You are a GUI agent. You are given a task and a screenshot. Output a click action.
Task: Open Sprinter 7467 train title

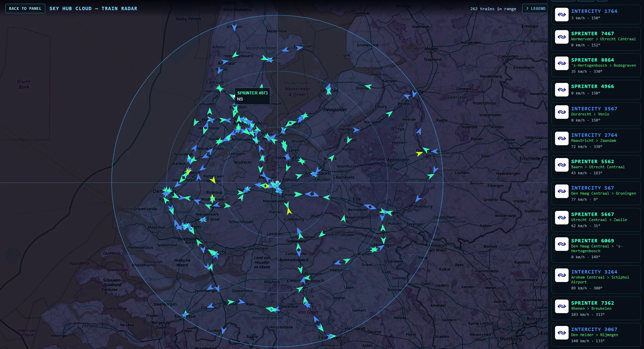pos(593,34)
